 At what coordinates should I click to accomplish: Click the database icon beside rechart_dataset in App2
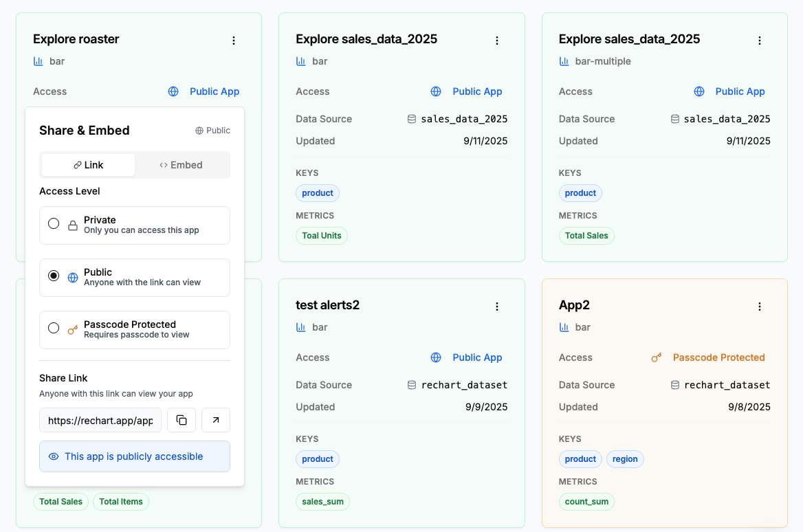coord(675,385)
